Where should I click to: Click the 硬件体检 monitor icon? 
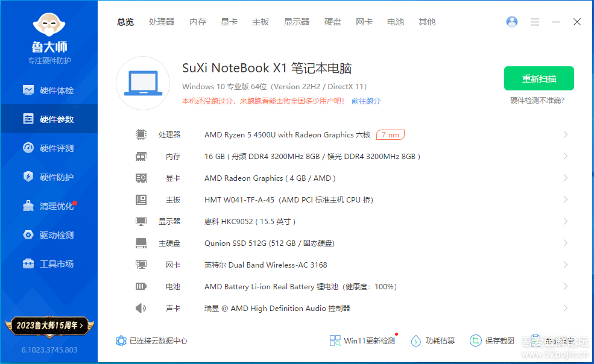[x=28, y=90]
